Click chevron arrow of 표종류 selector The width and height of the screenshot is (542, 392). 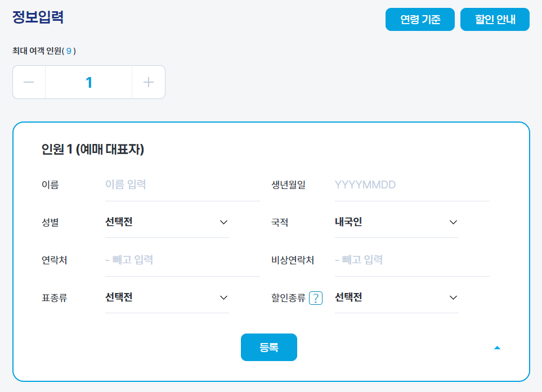223,298
